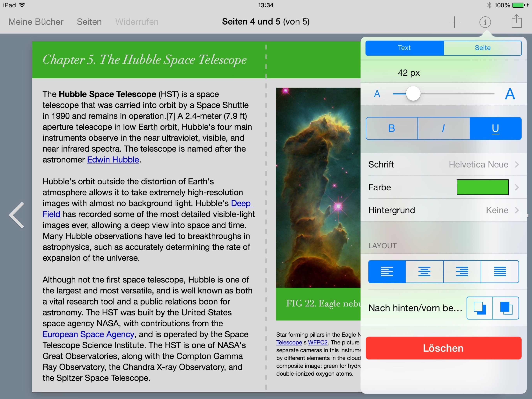Open Seiten pages overview
Viewport: 532px width, 399px height.
point(89,22)
